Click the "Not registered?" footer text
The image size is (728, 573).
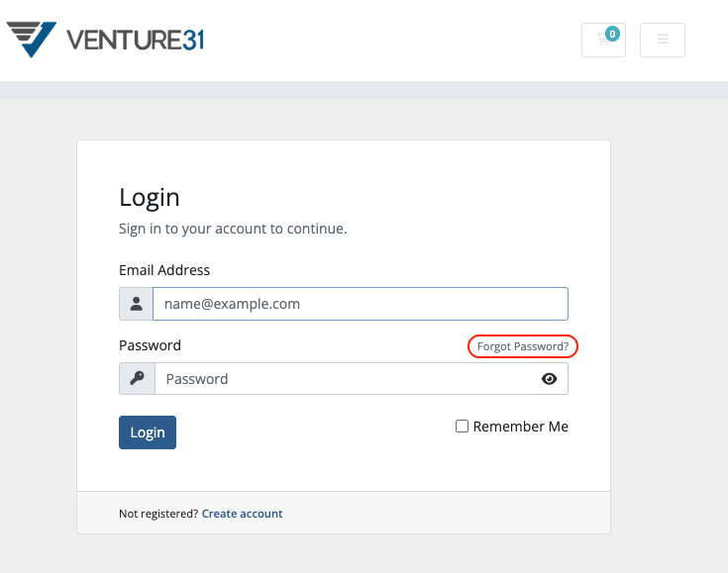(x=158, y=514)
